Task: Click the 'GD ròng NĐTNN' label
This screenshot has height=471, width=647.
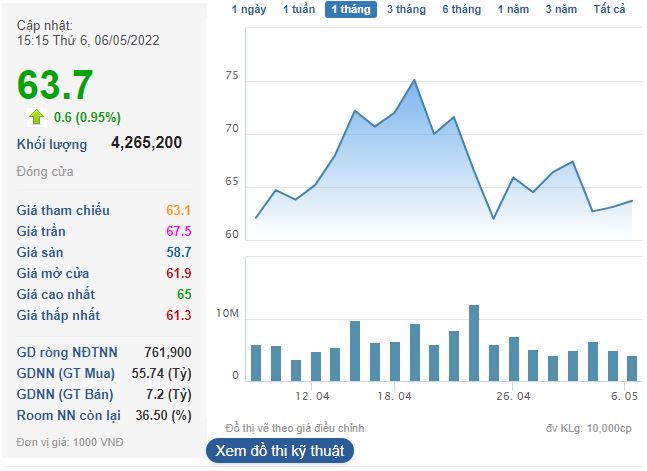Action: 67,353
